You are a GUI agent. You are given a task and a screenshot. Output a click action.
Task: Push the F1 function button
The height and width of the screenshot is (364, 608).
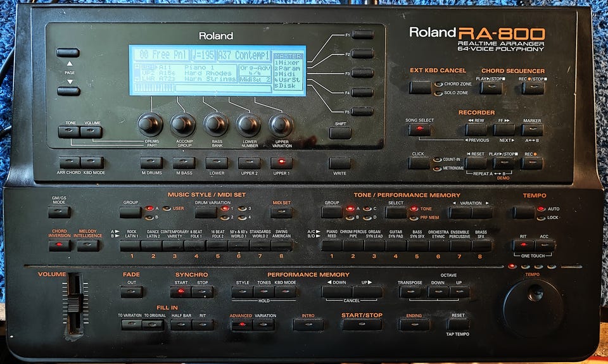363,34
